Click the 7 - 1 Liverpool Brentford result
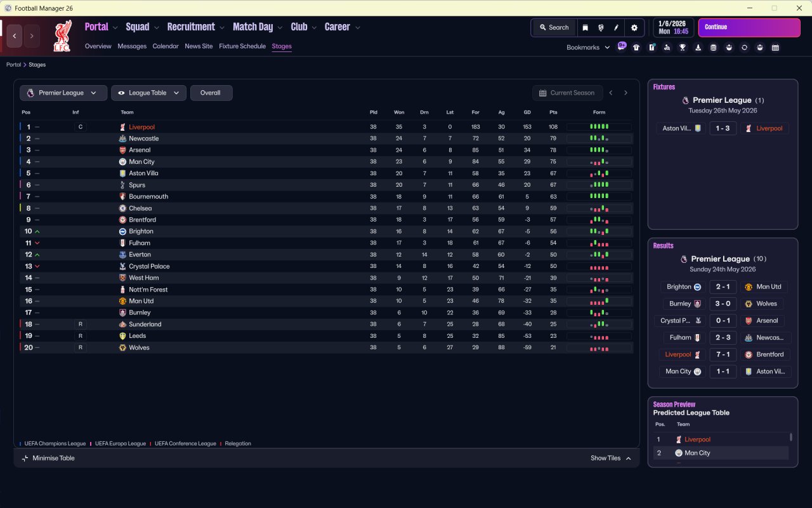 pyautogui.click(x=723, y=354)
